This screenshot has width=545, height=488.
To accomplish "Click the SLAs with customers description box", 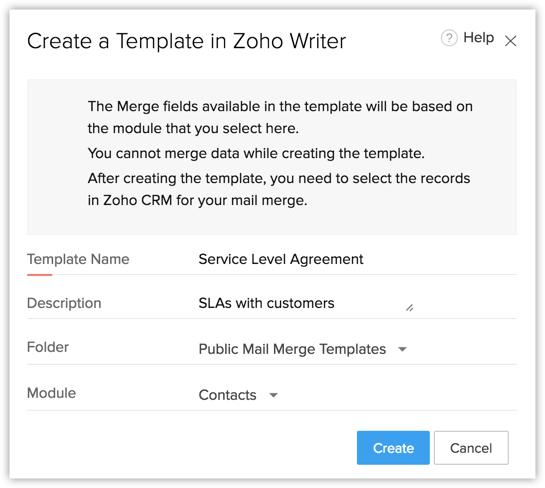I will coord(306,303).
